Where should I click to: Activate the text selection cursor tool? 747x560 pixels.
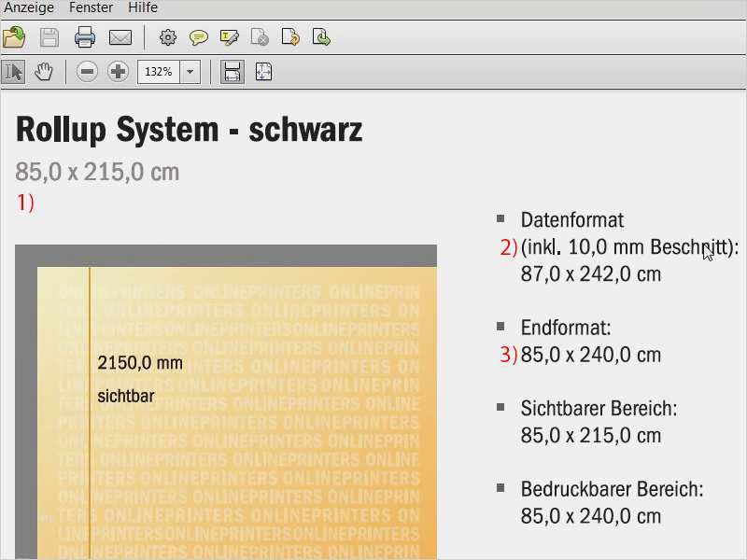(x=13, y=72)
